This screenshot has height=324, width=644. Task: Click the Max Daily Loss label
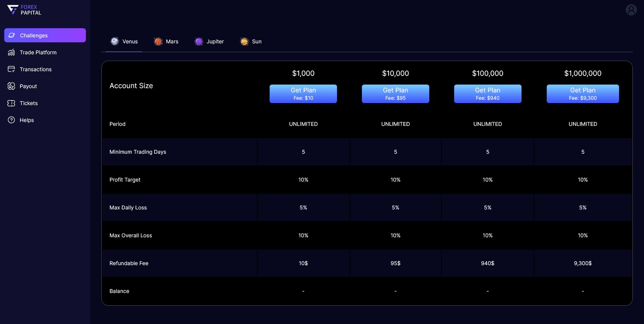pos(128,208)
